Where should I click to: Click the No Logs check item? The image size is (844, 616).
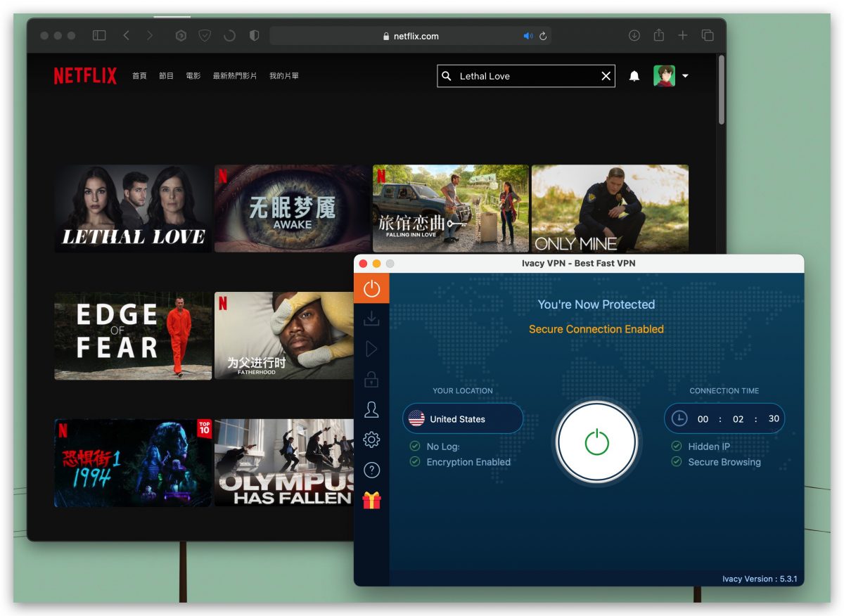click(434, 447)
